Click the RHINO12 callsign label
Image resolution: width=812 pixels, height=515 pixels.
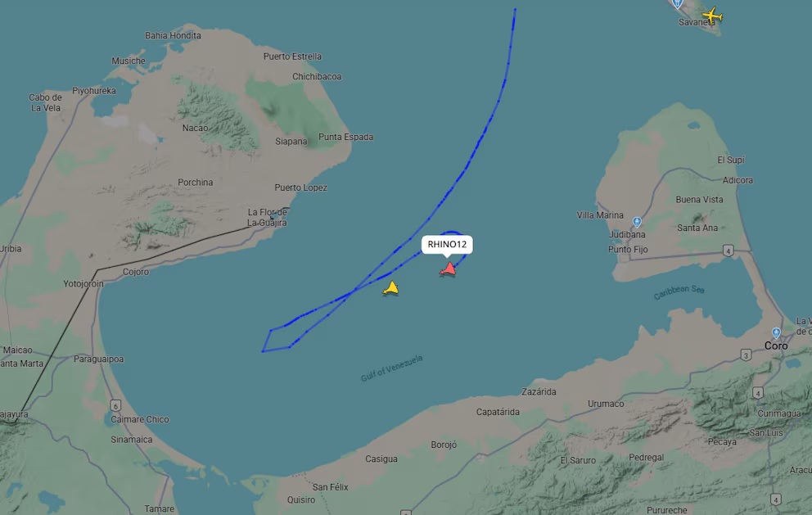[x=447, y=245]
